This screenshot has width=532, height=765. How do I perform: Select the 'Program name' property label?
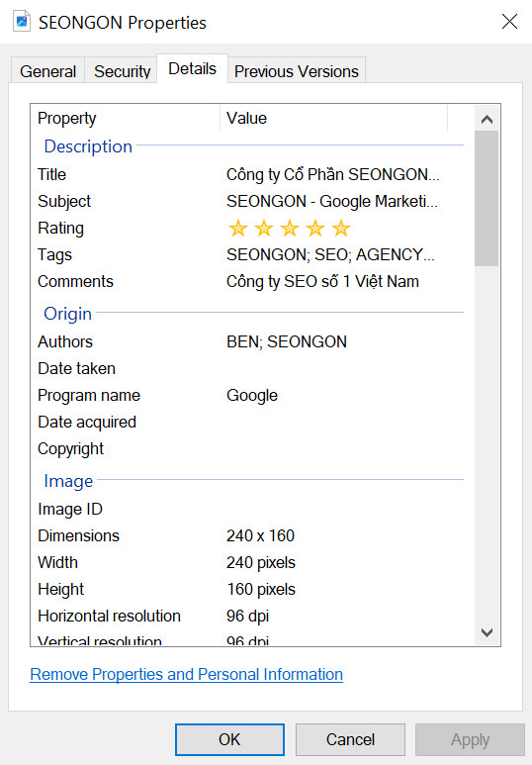coord(89,395)
